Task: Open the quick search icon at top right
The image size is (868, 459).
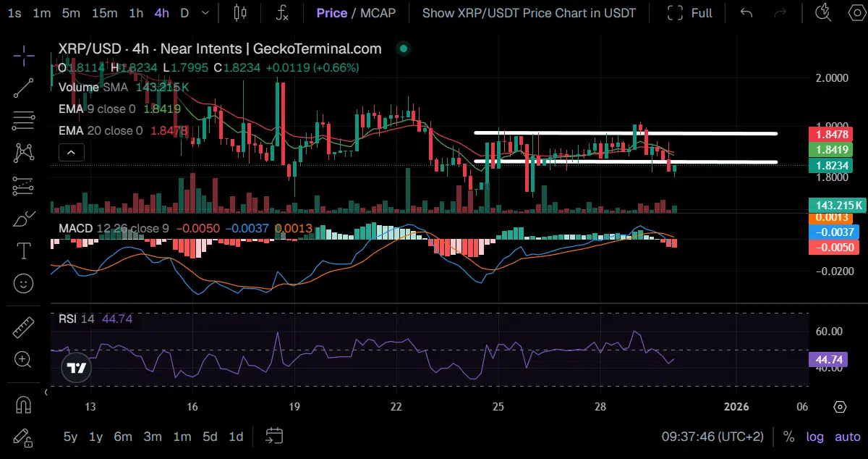Action: pos(823,12)
